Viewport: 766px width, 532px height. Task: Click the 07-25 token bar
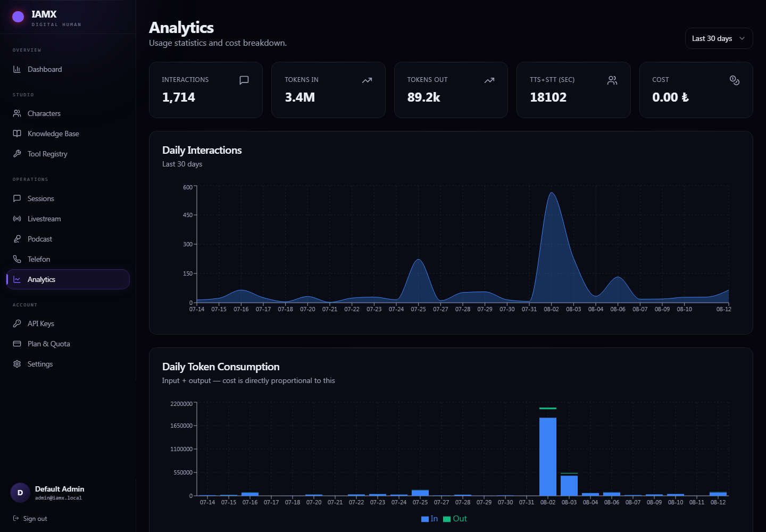click(420, 493)
